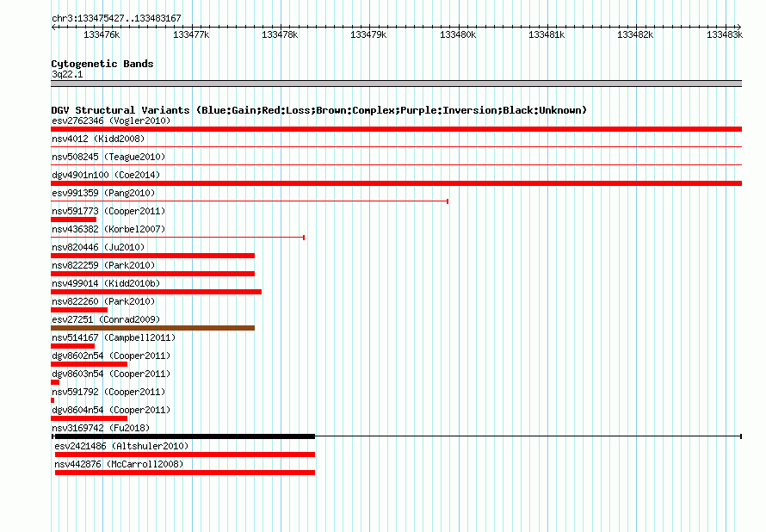Screen dimensions: 766x532
Task: Click the 133476k ruler label
Action: [102, 34]
